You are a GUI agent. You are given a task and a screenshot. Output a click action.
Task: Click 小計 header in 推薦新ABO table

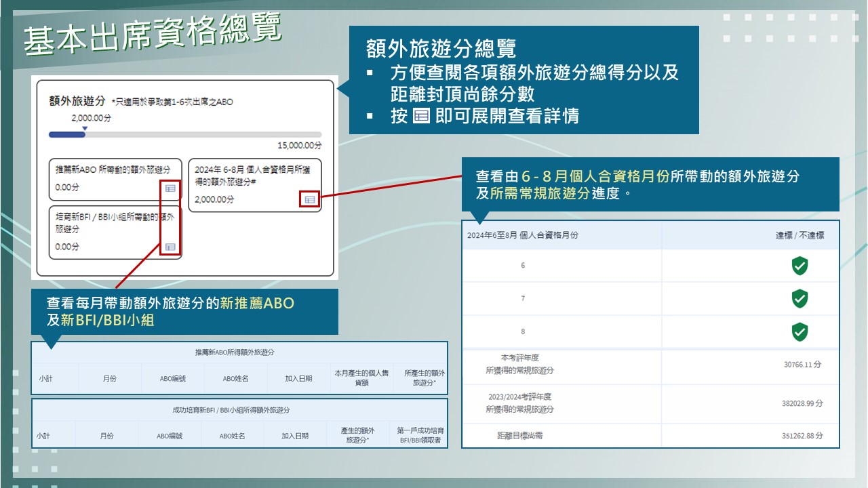(45, 379)
